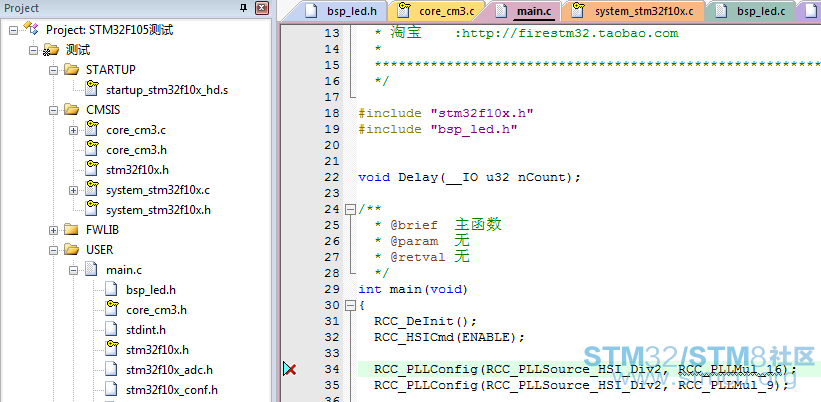
Task: Close the Project panel
Action: [262, 8]
